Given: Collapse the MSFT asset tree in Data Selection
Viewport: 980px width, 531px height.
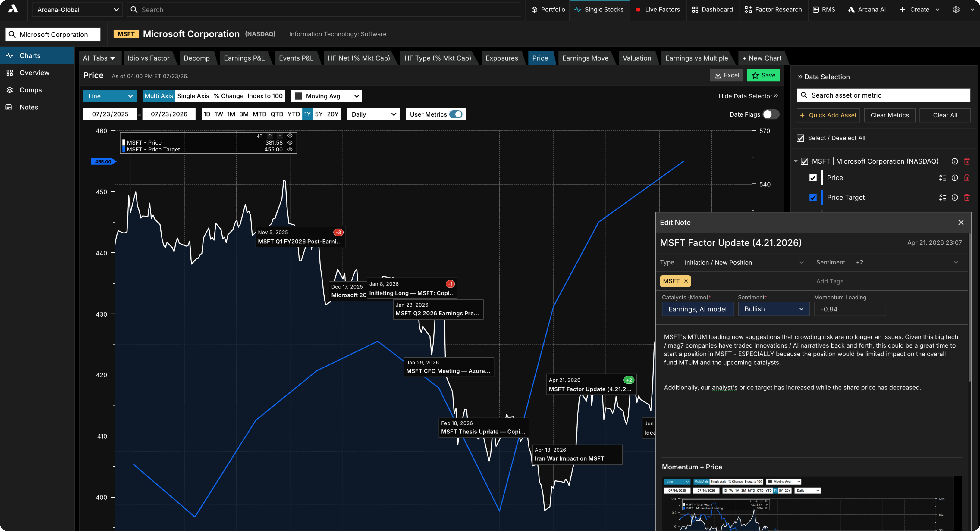Looking at the screenshot, I should pos(796,161).
